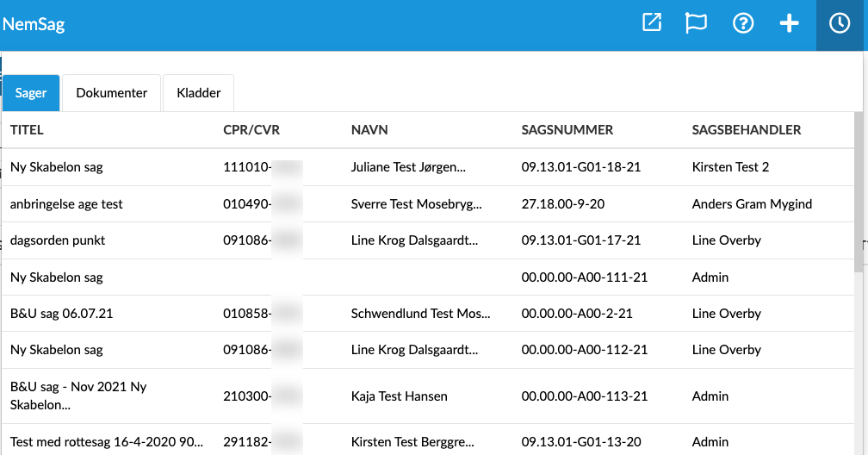868x455 pixels.
Task: Click the vertical scrollbar of the table
Action: (x=859, y=191)
